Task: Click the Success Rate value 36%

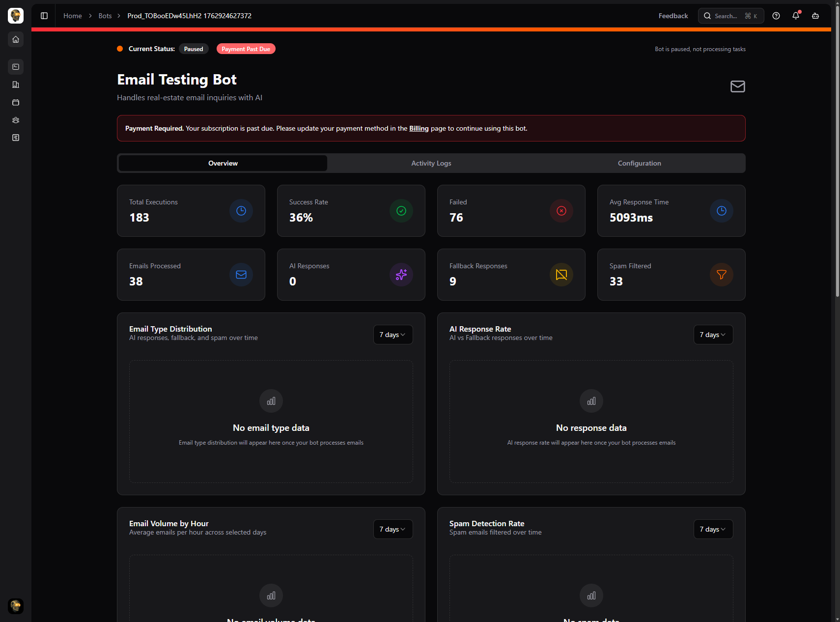Action: coord(301,218)
